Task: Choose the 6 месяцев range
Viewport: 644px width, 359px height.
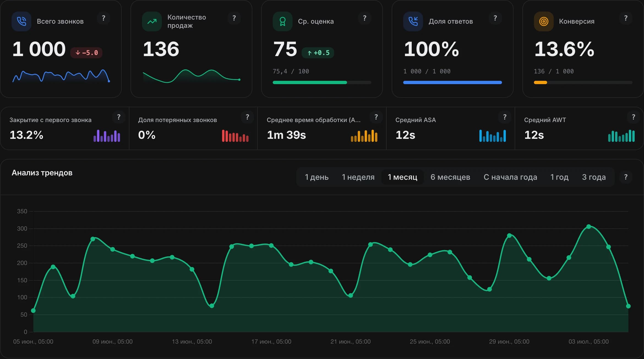Action: click(450, 177)
